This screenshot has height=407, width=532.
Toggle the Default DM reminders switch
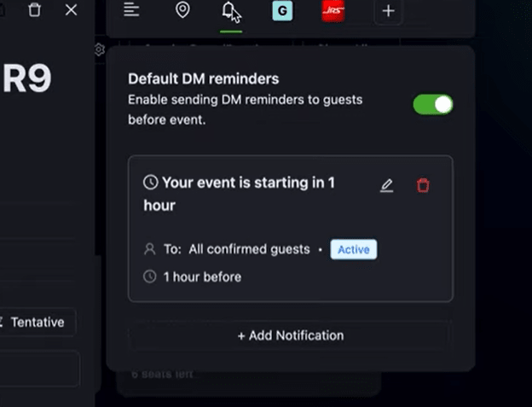433,105
